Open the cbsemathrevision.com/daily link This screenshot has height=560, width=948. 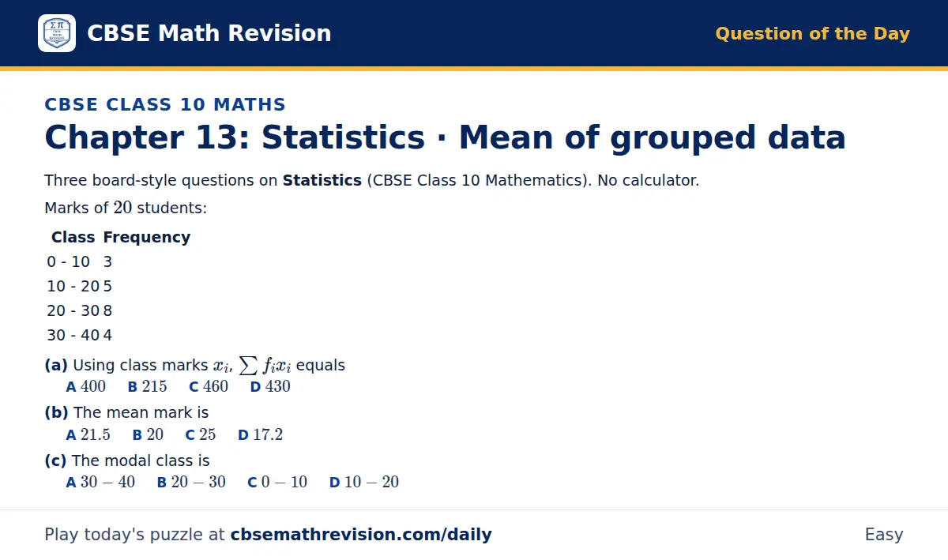click(361, 535)
